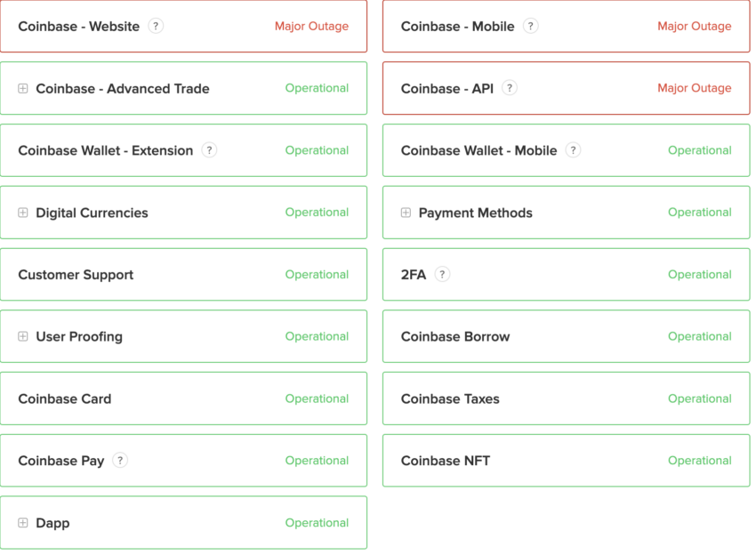Click the Major Outage status on Coinbase - Website
The width and height of the screenshot is (756, 555).
point(311,26)
